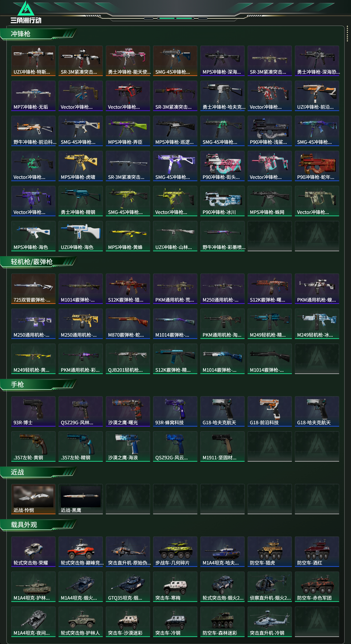Select the 93R-博士 pistol skin
This screenshot has width=351, height=644.
click(x=33, y=411)
